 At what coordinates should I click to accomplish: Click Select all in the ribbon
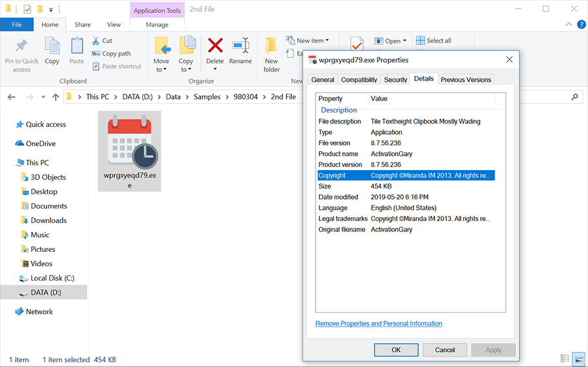[434, 41]
